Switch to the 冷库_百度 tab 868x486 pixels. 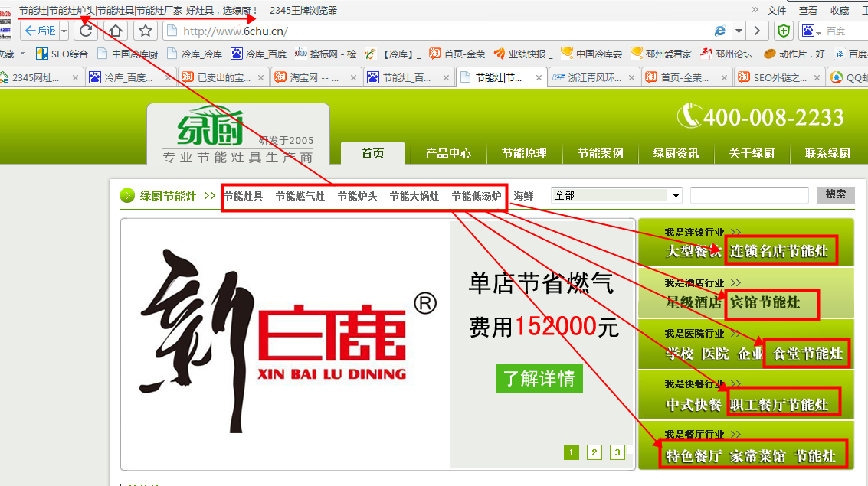point(131,78)
